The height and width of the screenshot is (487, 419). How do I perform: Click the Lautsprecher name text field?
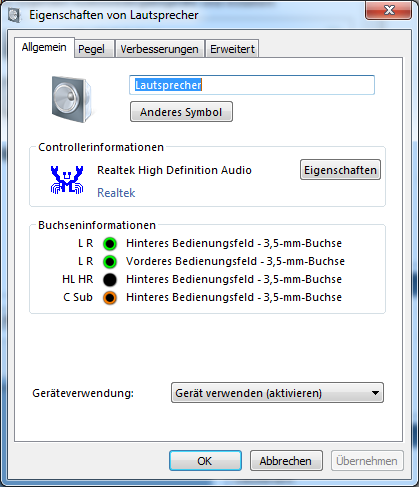click(x=252, y=85)
